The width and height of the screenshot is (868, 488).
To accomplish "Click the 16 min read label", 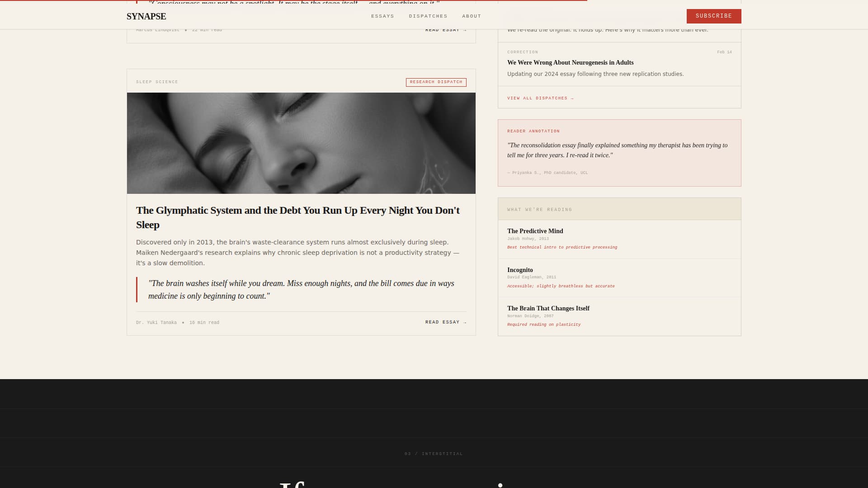I will pos(204,323).
